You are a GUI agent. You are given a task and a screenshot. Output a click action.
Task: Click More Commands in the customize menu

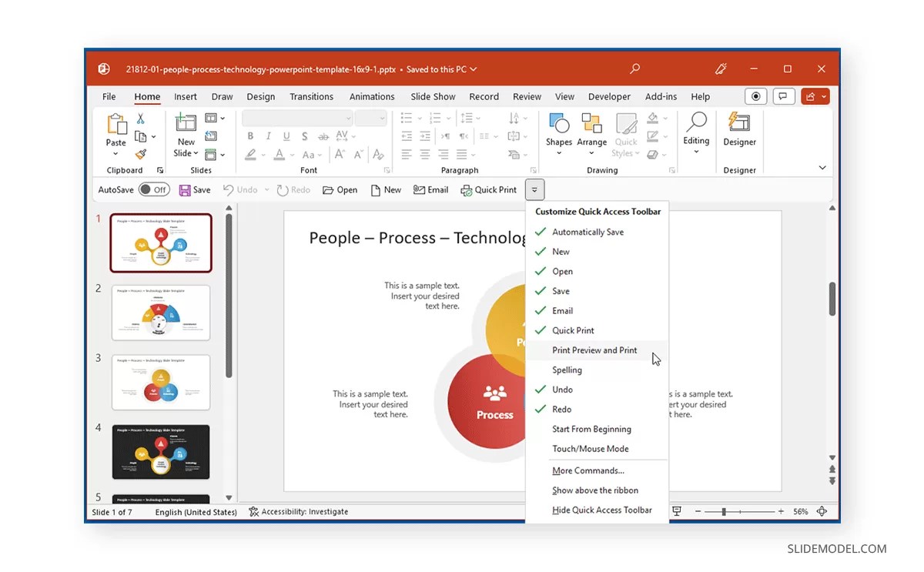pyautogui.click(x=588, y=470)
